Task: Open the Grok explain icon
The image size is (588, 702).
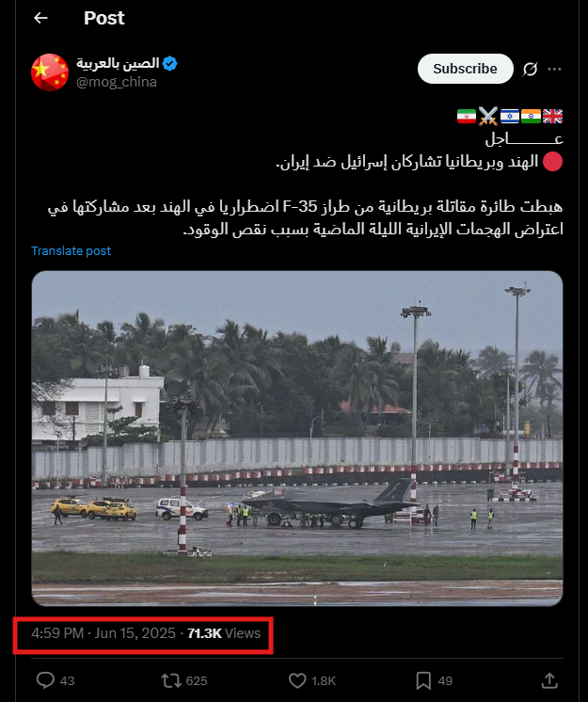Action: pyautogui.click(x=530, y=69)
